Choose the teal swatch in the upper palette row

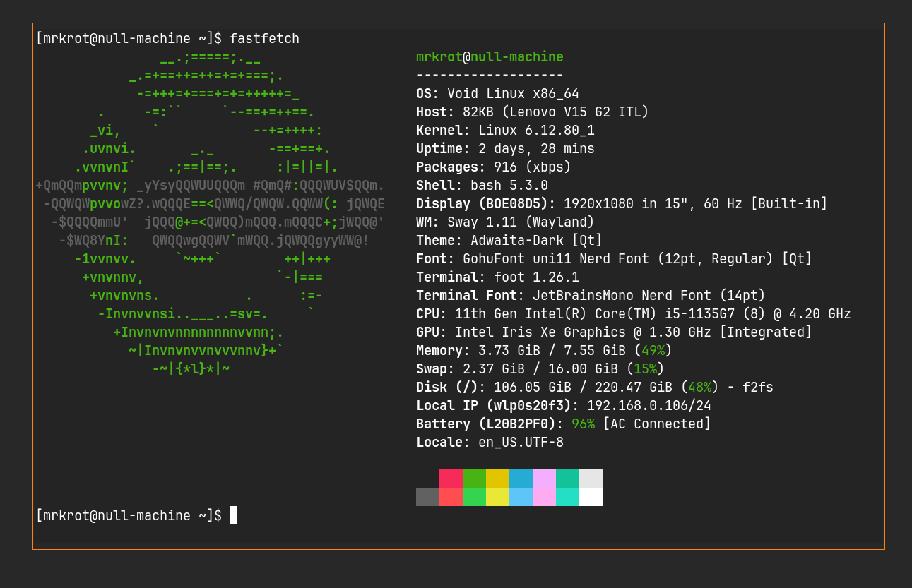tap(567, 479)
